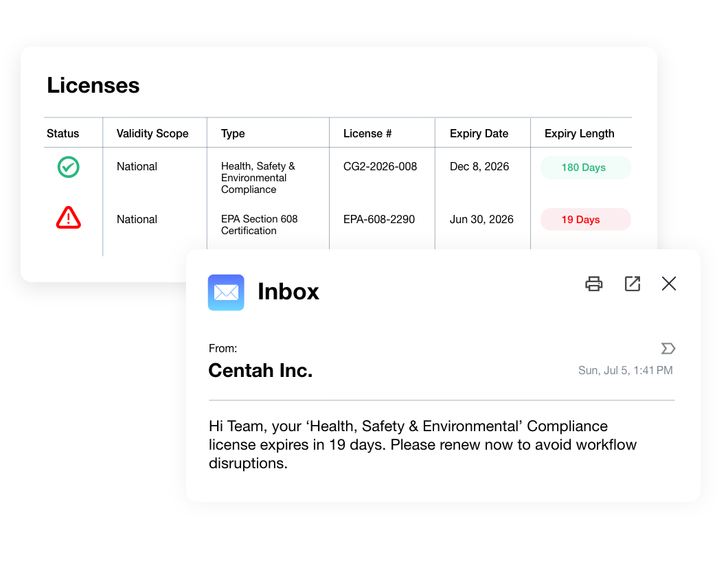
Task: Click the Expiry Length column header
Action: [x=579, y=134]
